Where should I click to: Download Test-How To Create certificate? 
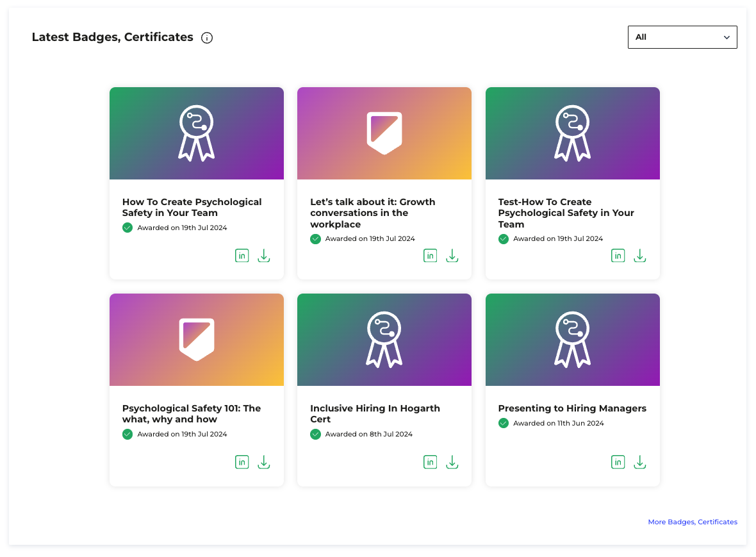point(640,256)
